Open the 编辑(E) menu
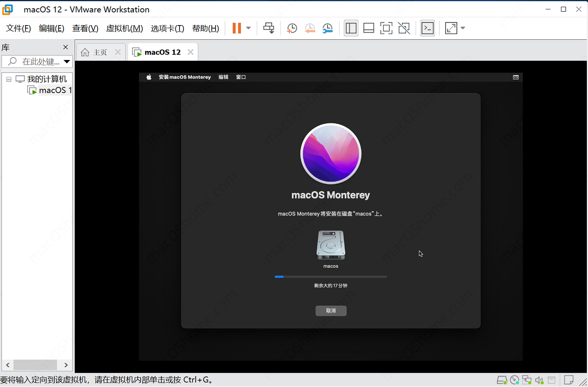This screenshot has width=588, height=387. click(51, 28)
